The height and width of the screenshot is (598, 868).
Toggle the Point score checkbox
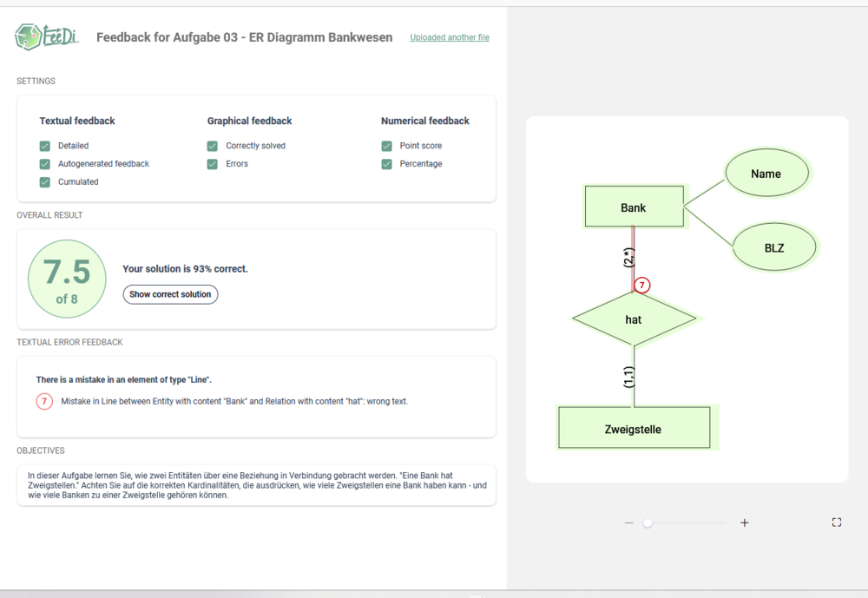(387, 146)
